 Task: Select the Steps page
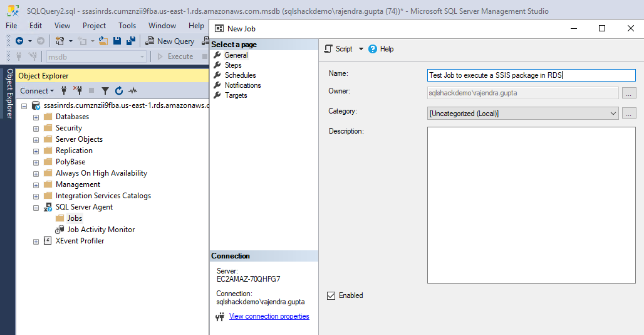233,65
